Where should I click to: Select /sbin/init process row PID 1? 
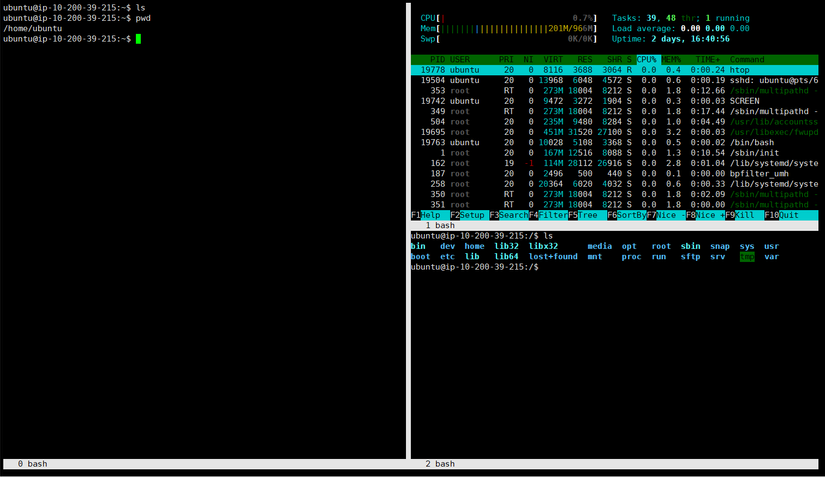pos(615,153)
